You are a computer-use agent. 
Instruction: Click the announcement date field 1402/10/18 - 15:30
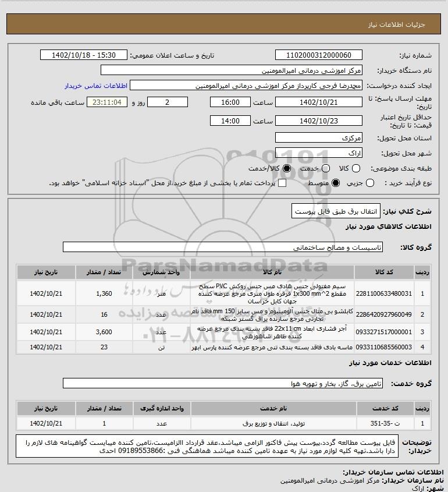click(x=84, y=55)
